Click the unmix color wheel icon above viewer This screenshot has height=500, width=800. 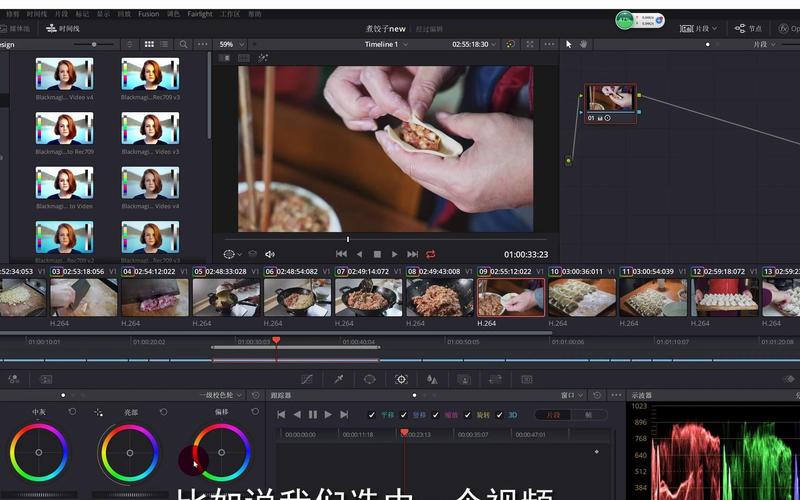(510, 44)
